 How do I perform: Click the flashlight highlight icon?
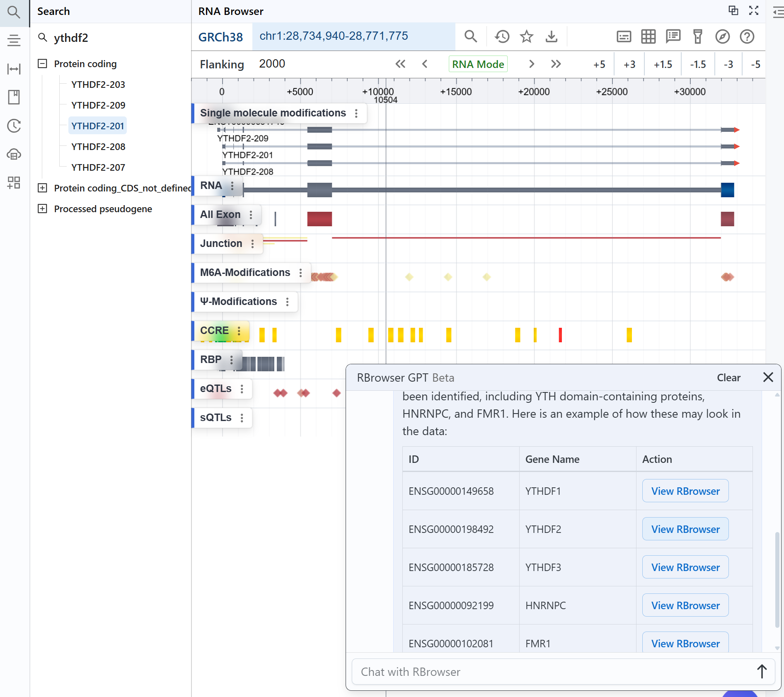698,36
